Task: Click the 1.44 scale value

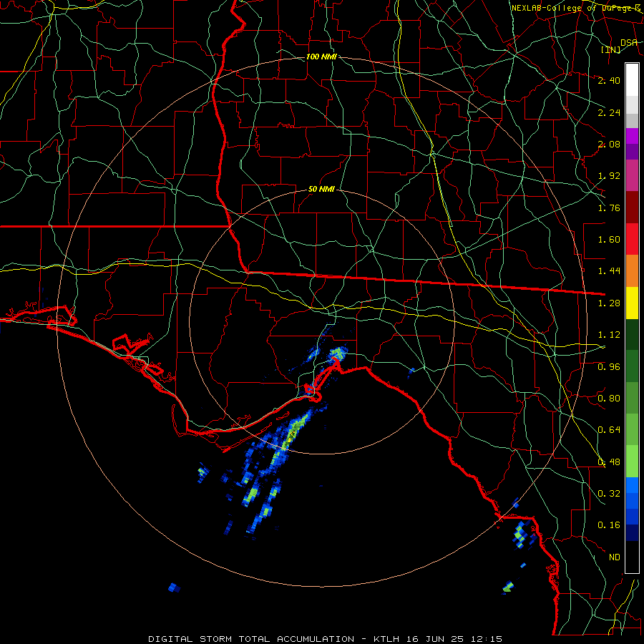Action: point(609,271)
